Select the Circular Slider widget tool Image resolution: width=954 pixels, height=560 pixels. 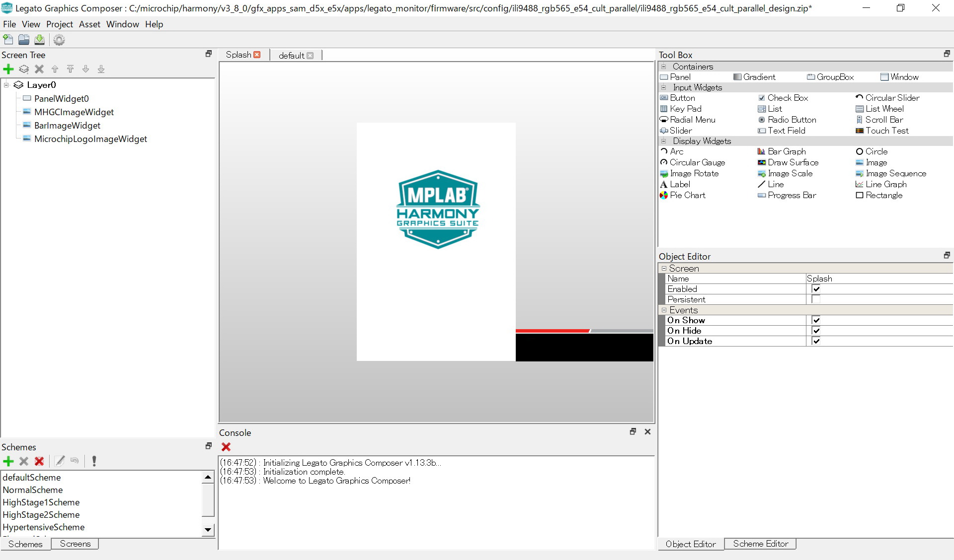pyautogui.click(x=887, y=98)
